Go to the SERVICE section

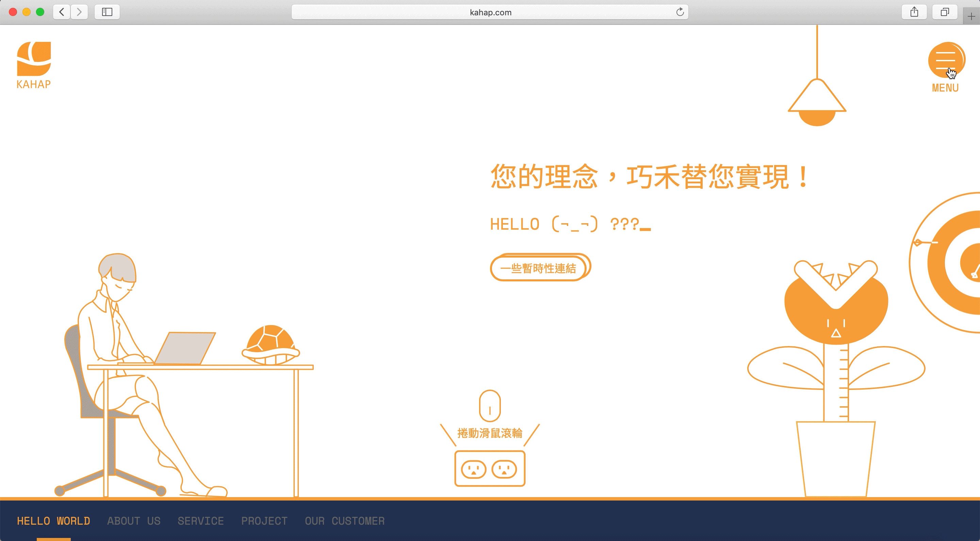pyautogui.click(x=200, y=521)
